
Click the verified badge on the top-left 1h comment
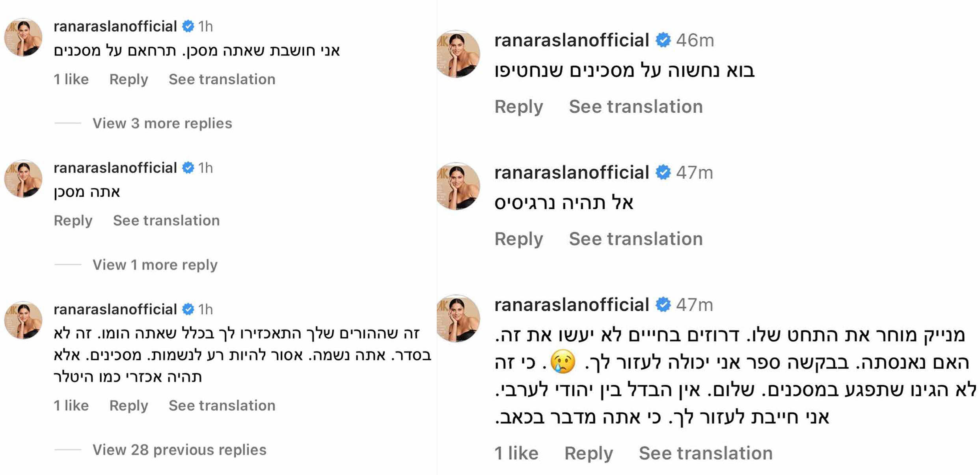(188, 26)
